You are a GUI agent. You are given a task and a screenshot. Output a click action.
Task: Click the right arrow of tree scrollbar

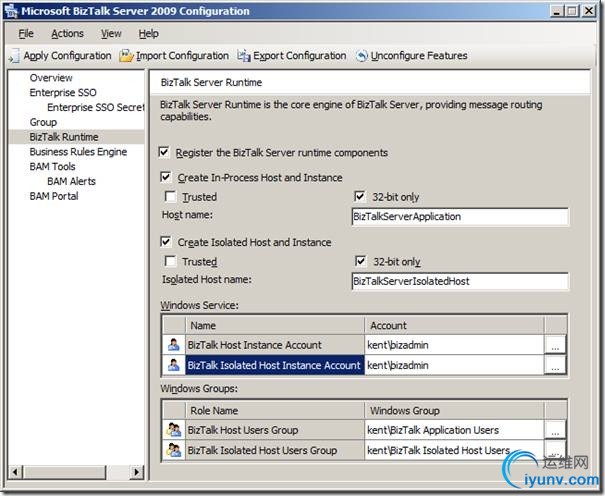(x=137, y=472)
